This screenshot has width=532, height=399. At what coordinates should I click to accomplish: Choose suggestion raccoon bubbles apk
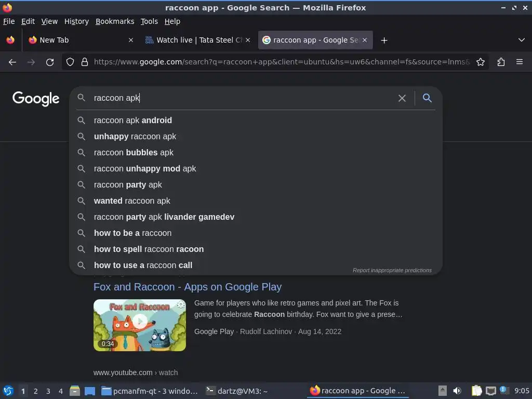[256, 153]
